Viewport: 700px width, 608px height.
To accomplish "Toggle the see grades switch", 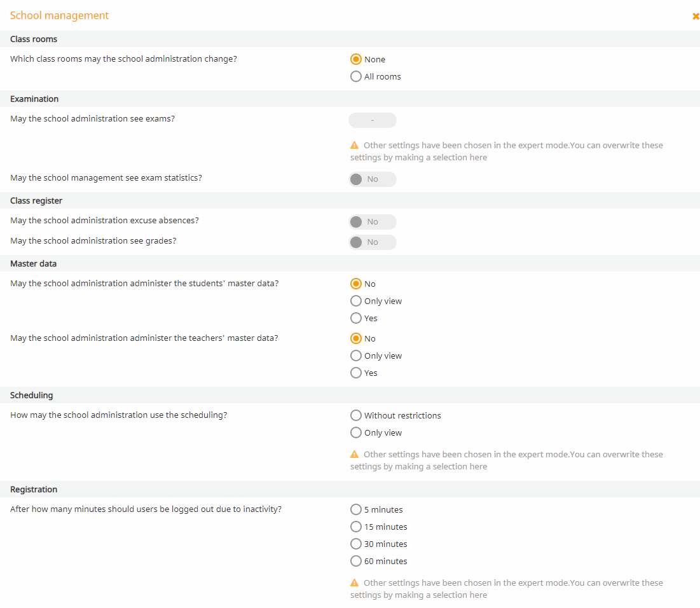I will coord(373,242).
